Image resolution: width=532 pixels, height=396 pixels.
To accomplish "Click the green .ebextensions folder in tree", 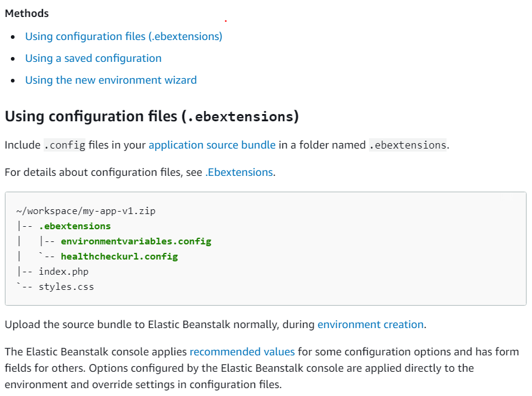I will click(75, 226).
